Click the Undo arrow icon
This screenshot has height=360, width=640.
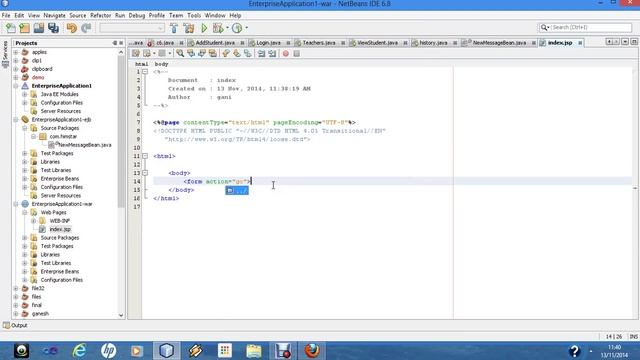click(72, 28)
